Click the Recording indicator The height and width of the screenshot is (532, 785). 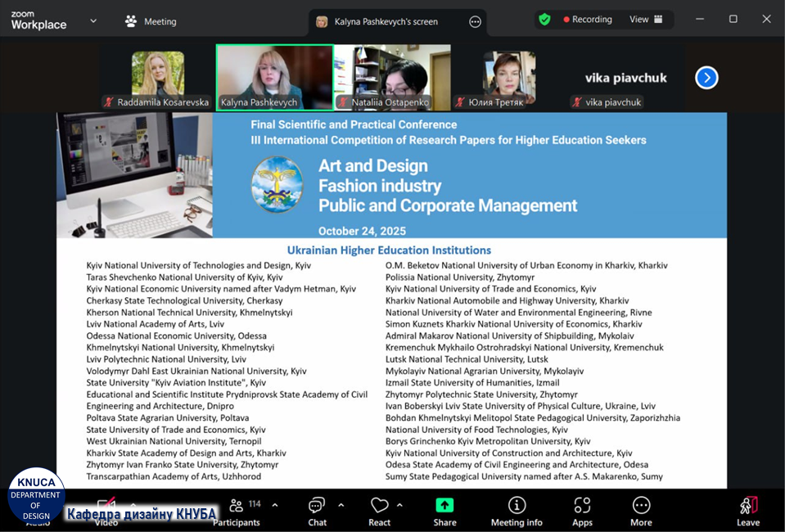point(587,20)
